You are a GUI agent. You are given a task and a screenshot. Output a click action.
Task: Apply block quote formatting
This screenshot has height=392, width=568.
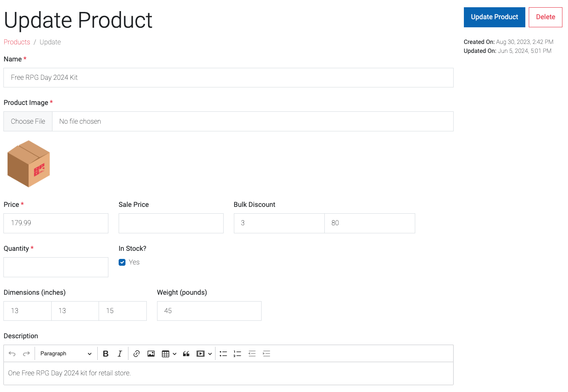click(x=186, y=354)
